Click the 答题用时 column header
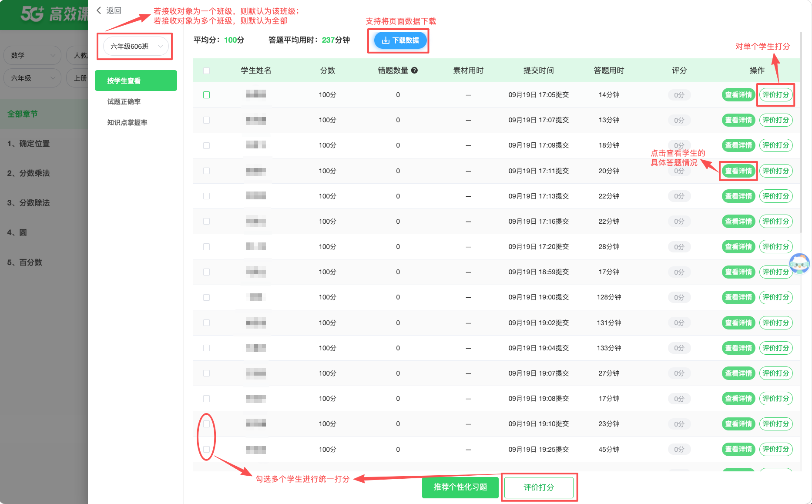 609,71
